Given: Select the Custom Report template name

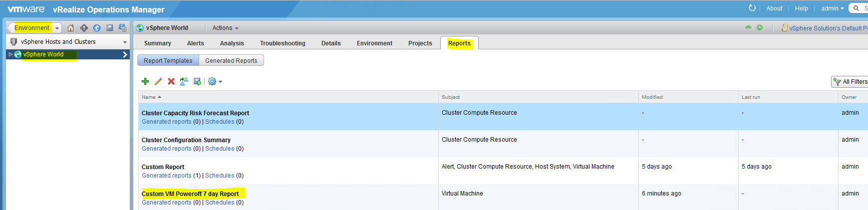Looking at the screenshot, I should 163,167.
